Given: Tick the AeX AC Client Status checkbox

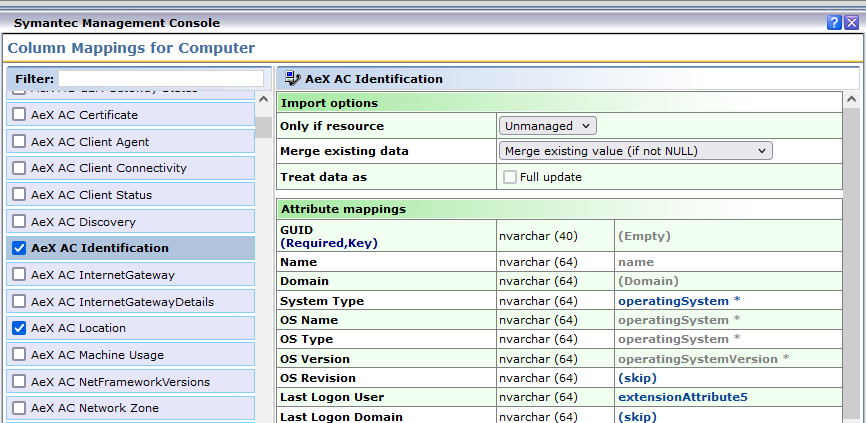Looking at the screenshot, I should click(19, 194).
